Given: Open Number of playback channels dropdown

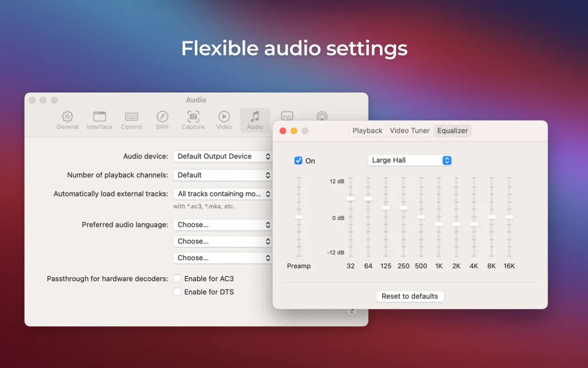Looking at the screenshot, I should pos(223,175).
